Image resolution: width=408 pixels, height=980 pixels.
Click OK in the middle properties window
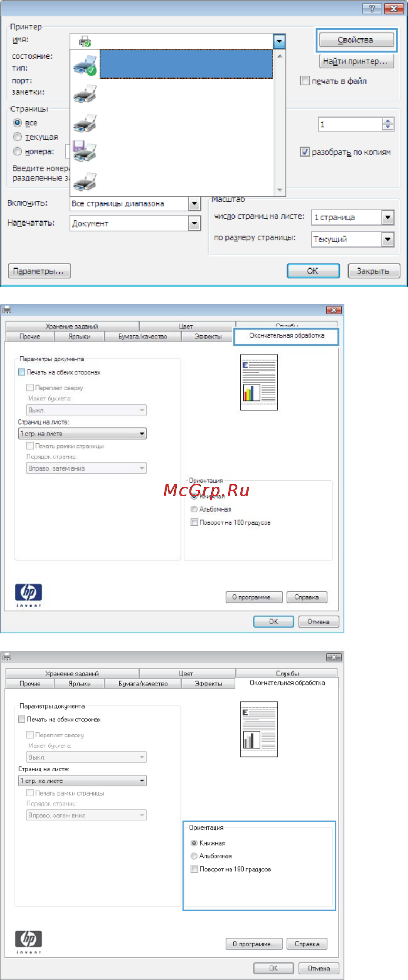(273, 622)
